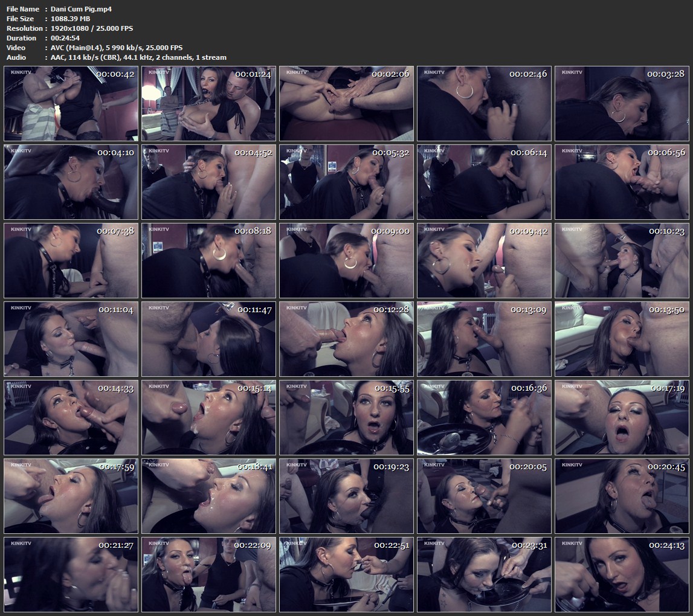Viewport: 693px width, 616px height.
Task: Select the 00:06:14 thumbnail
Action: point(484,182)
